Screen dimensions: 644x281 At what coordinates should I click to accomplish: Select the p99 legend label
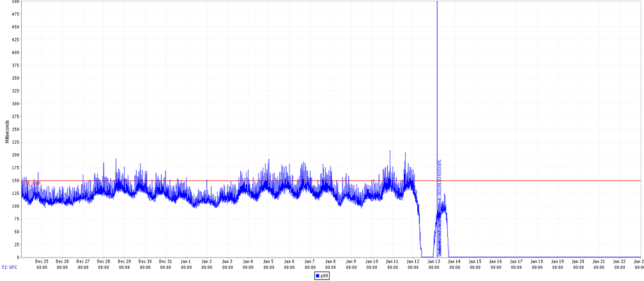324,276
